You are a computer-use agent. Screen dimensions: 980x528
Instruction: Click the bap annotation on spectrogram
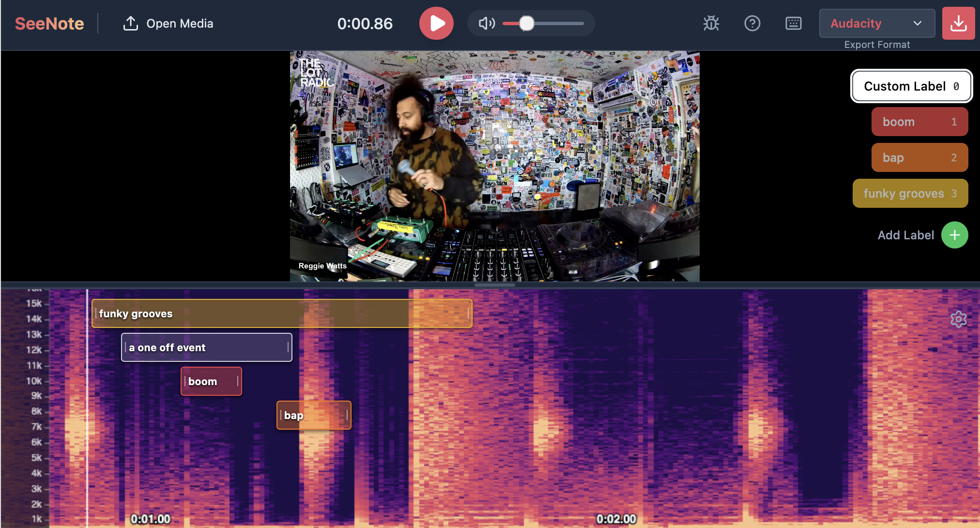[313, 416]
